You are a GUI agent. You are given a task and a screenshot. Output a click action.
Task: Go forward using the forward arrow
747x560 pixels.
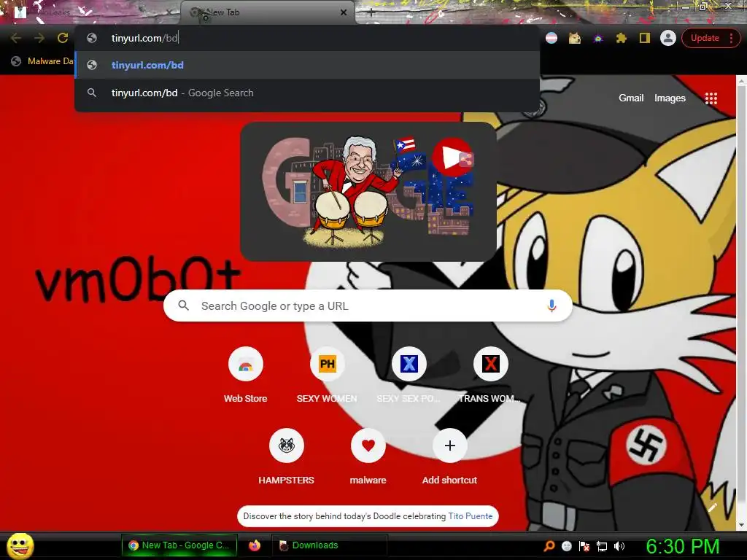tap(39, 38)
